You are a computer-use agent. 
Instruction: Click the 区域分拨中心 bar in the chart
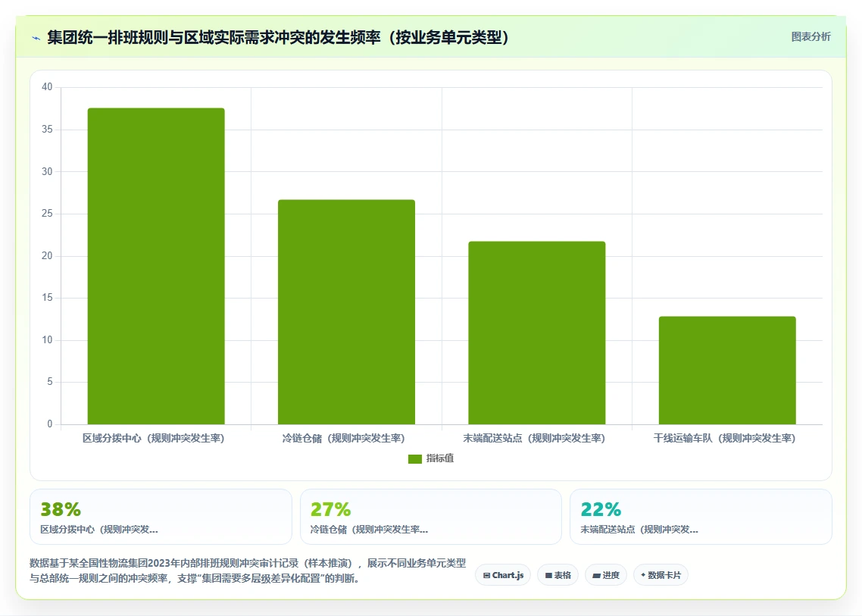click(156, 266)
